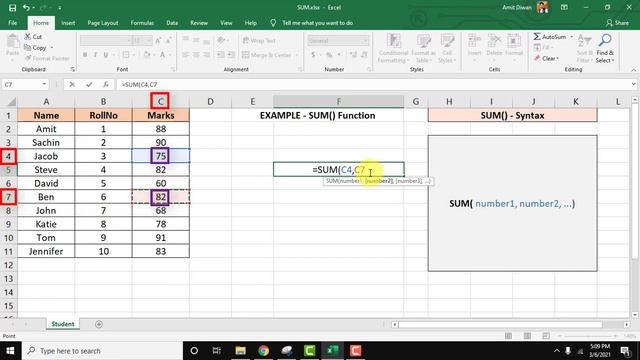This screenshot has height=360, width=640.
Task: Open the Conditional Formatting dropdown
Action: (x=393, y=48)
